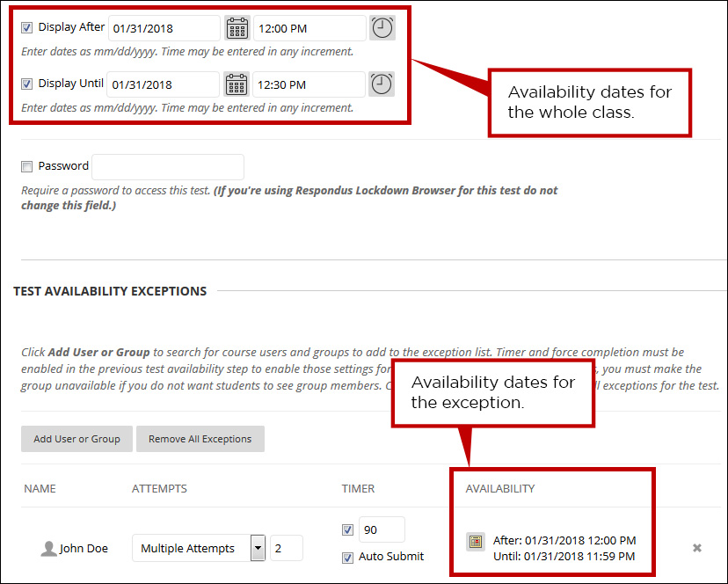Disable the Timer checkbox for John Doe

click(347, 529)
